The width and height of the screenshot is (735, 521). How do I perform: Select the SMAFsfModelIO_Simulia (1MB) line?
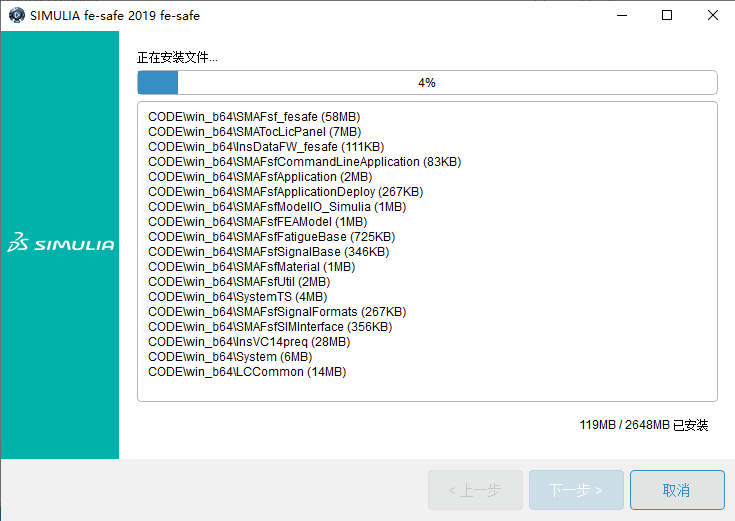tap(277, 207)
